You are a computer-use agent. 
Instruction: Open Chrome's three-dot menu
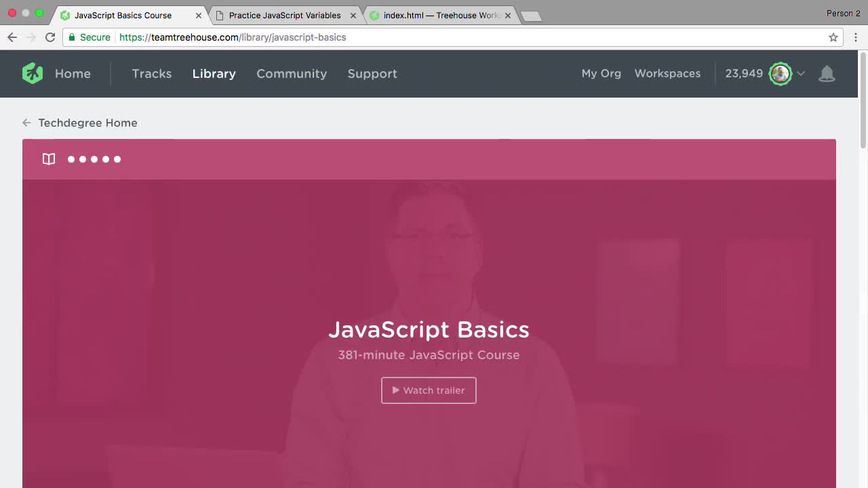856,37
